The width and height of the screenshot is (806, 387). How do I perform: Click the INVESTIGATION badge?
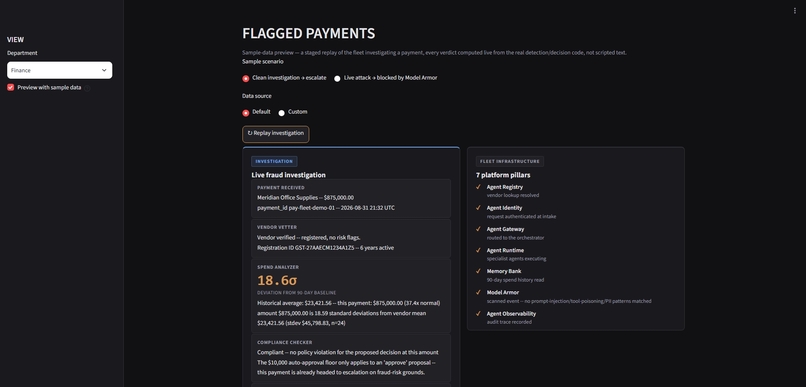274,161
